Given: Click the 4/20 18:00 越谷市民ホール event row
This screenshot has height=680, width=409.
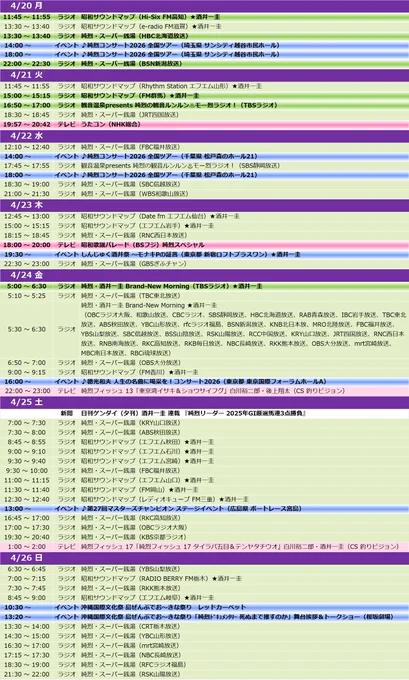Looking at the screenshot, I should [x=204, y=55].
